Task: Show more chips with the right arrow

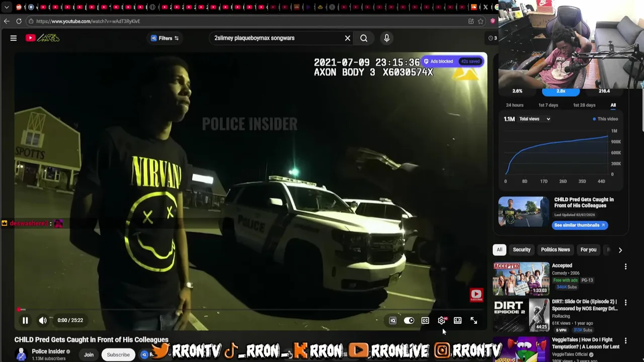Action: point(620,250)
